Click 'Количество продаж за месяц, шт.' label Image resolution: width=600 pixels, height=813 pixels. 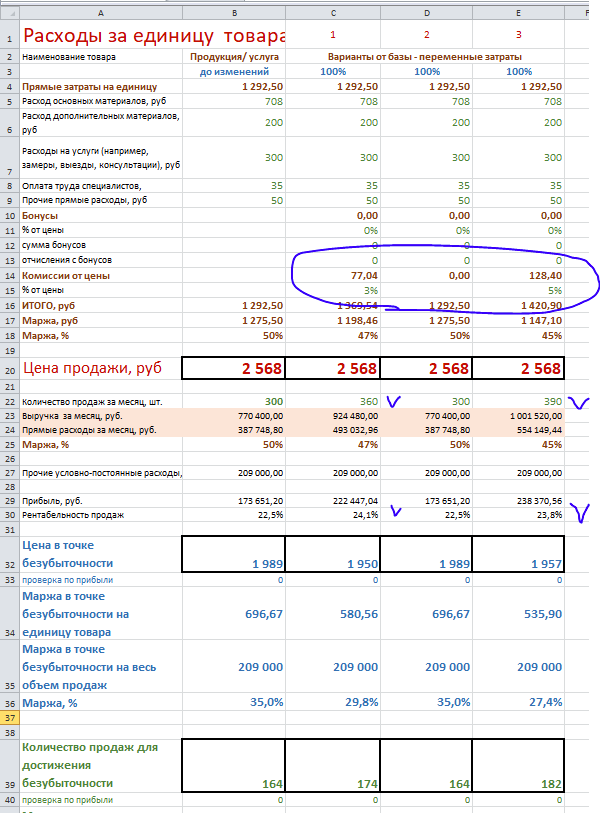pyautogui.click(x=92, y=402)
